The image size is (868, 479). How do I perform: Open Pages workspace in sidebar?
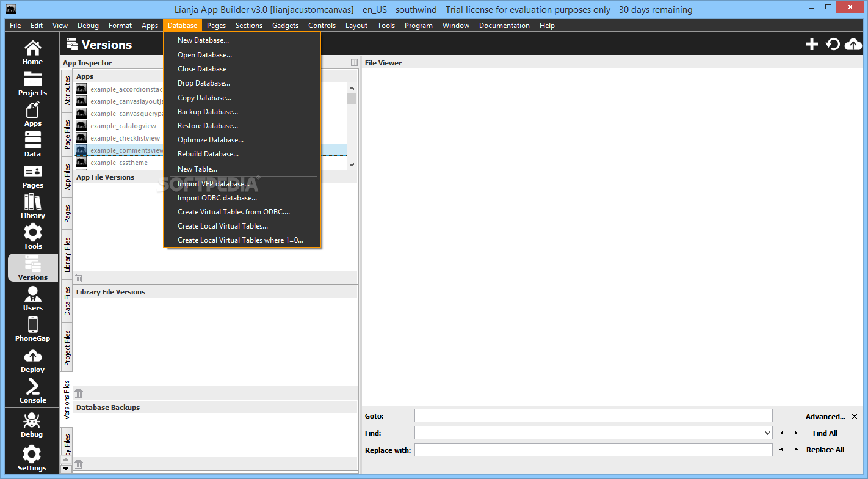[x=32, y=176]
